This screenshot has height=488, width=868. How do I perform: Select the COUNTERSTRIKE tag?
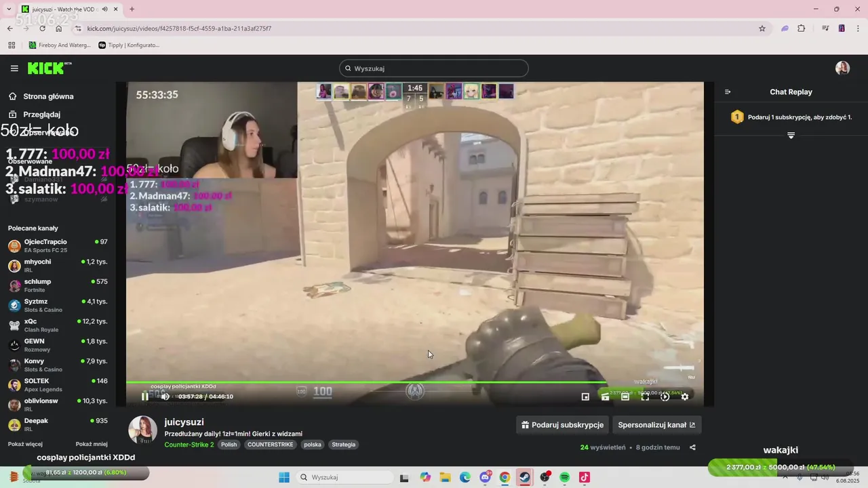point(271,445)
